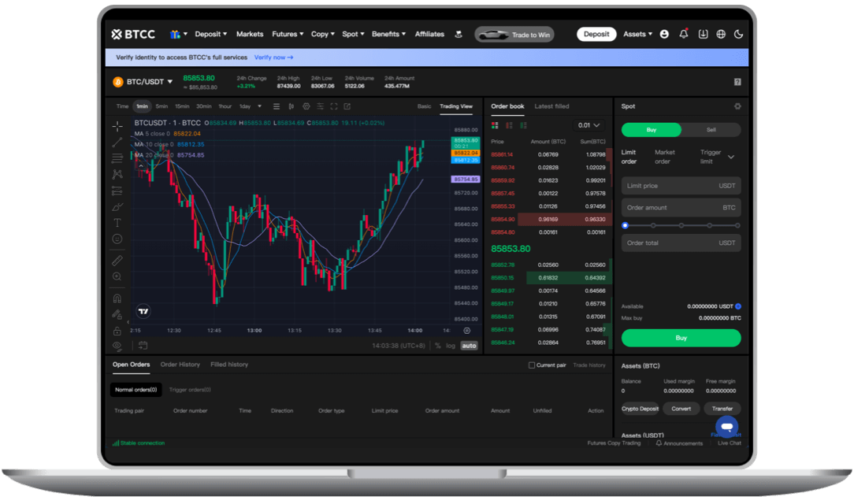Toggle lock all drawings padlock
Image resolution: width=854 pixels, height=504 pixels.
pyautogui.click(x=117, y=331)
